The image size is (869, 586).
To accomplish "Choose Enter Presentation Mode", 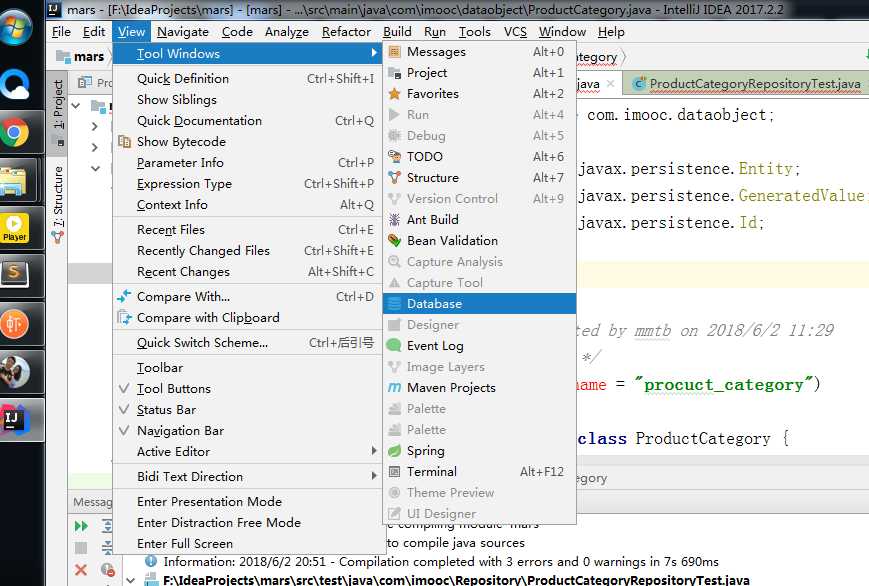I will 247,502.
